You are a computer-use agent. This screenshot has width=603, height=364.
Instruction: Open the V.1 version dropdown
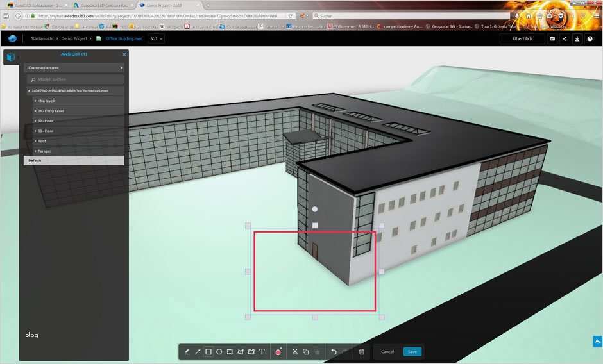point(156,39)
